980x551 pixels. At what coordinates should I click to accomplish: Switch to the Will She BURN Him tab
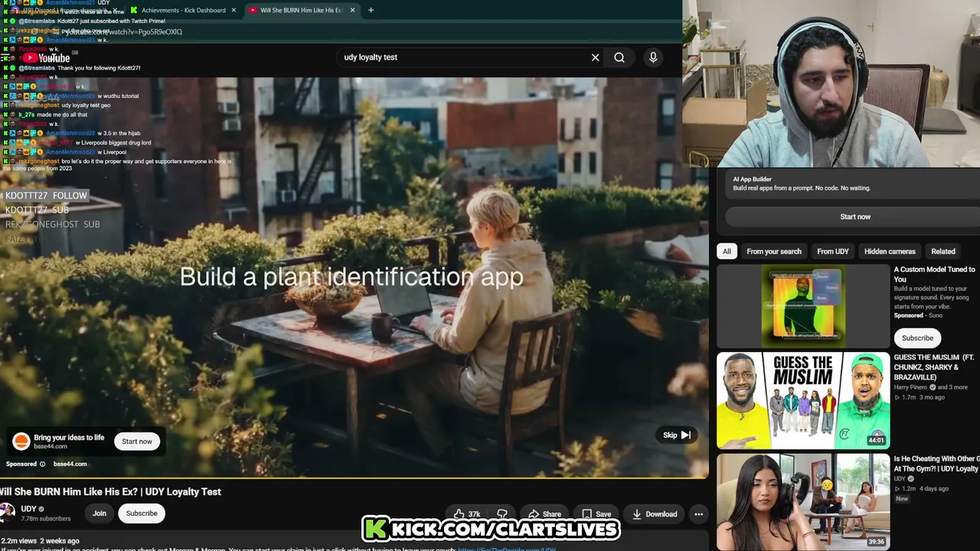[300, 10]
